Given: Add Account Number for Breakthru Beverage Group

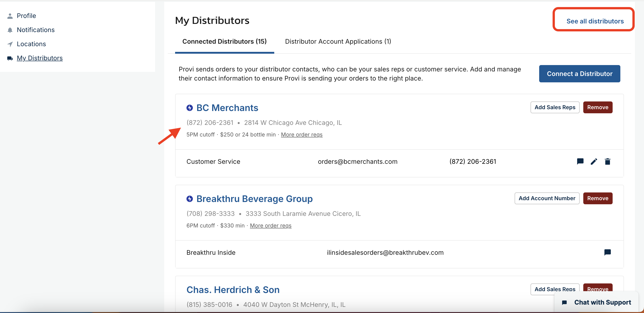Looking at the screenshot, I should click(x=547, y=198).
